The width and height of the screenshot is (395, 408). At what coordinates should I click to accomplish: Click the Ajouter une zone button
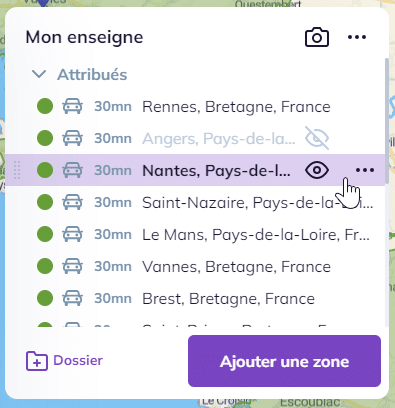click(284, 361)
